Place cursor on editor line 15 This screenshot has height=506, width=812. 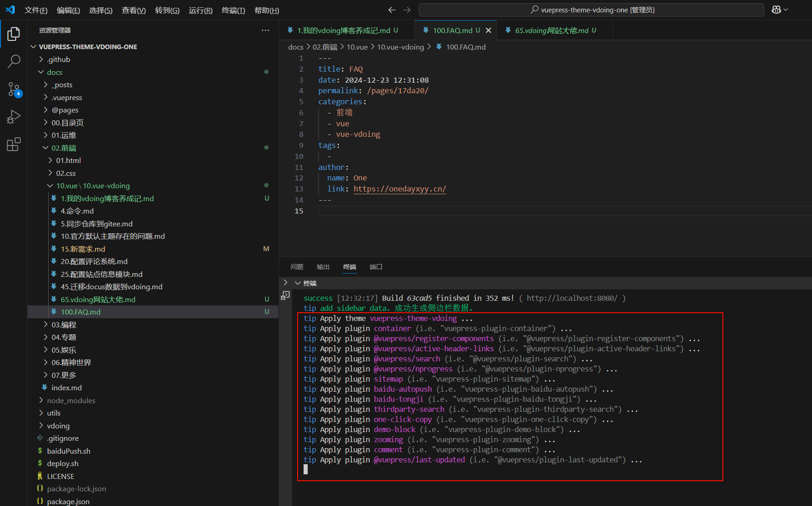(x=564, y=211)
